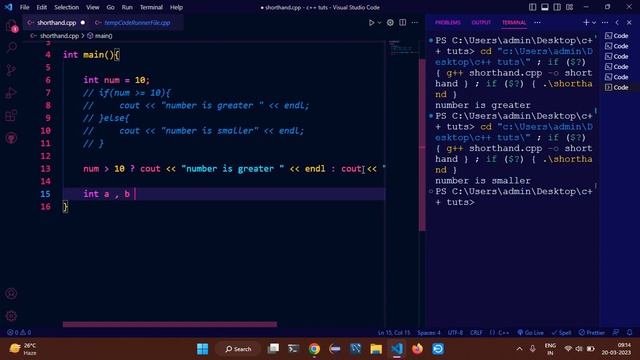Open terminal panel views and more actions
The height and width of the screenshot is (360, 640).
(605, 23)
